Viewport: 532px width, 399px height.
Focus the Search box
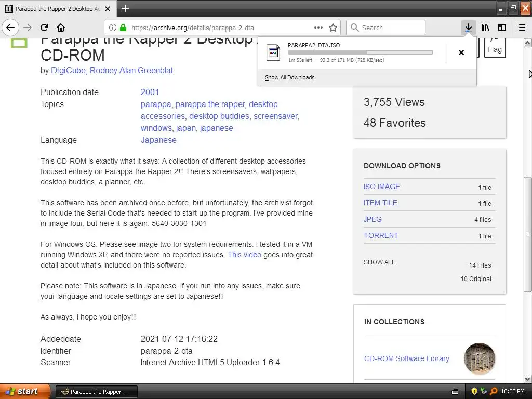[x=386, y=28]
